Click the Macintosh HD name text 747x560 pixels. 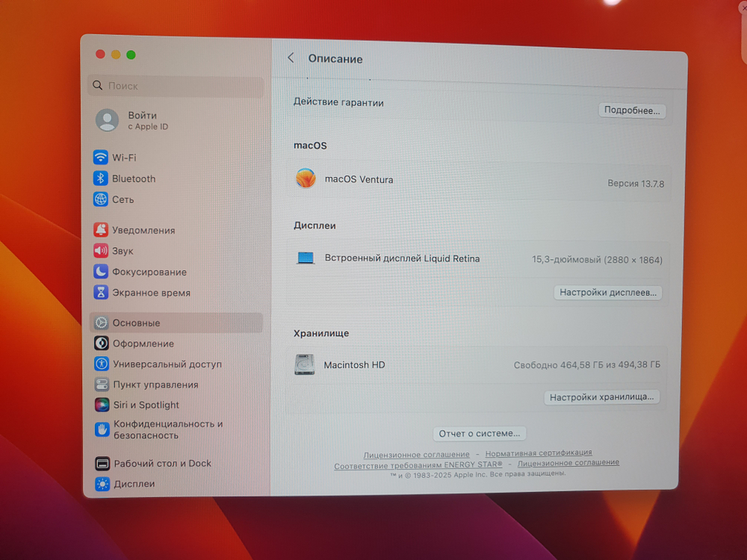coord(354,365)
